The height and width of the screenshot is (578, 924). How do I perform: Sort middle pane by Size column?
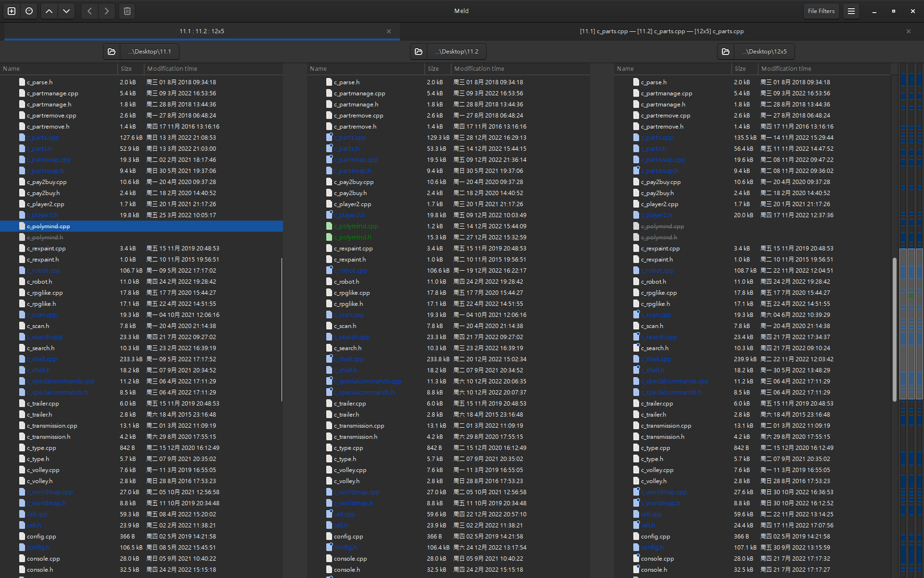click(438, 69)
